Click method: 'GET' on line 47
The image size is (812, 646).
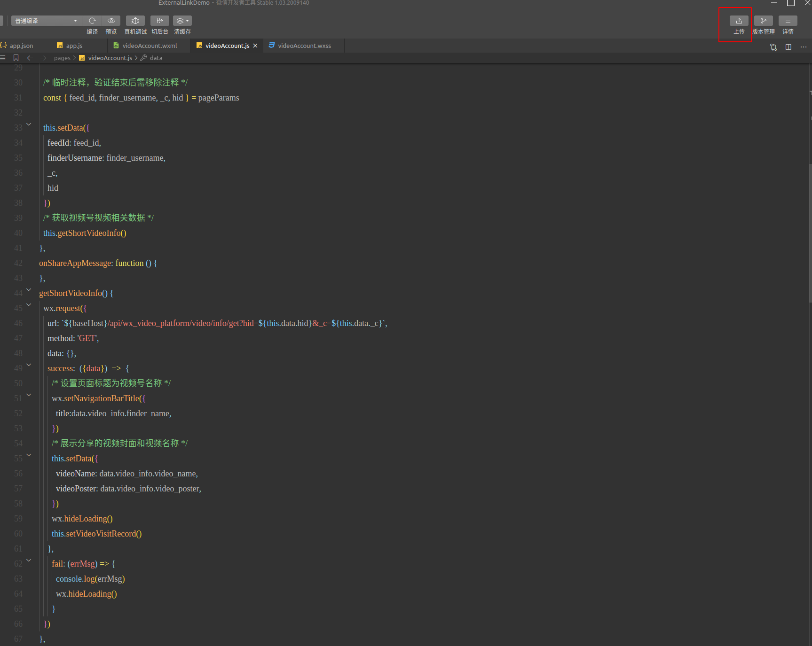pos(73,338)
